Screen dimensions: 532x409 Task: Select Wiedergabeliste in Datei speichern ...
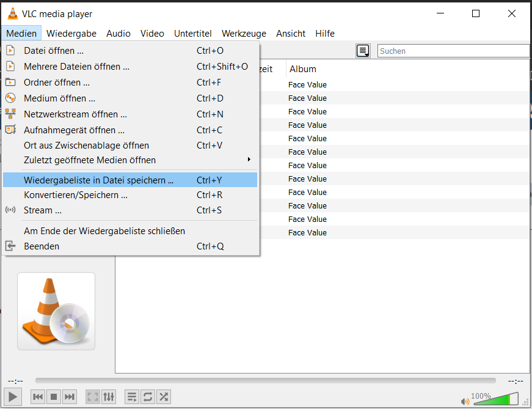[130, 180]
